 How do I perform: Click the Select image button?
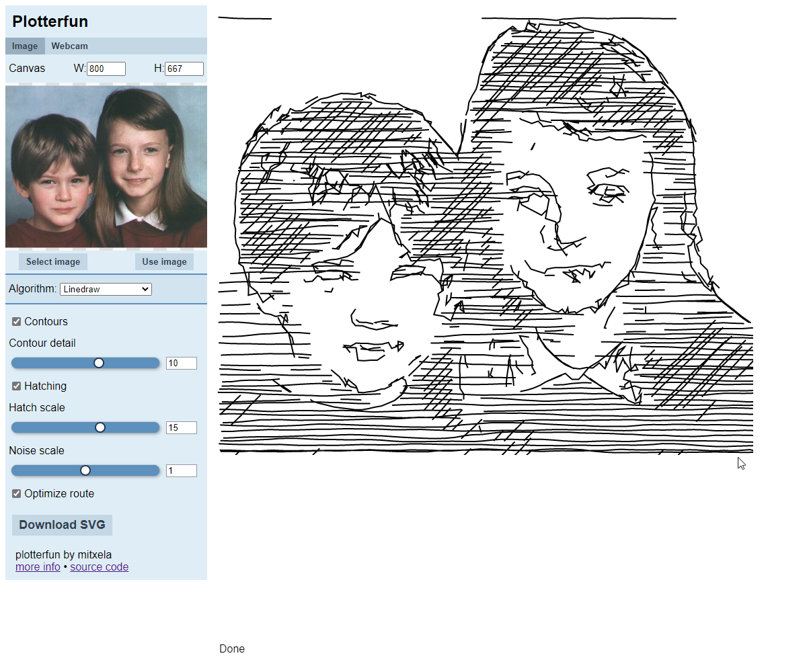pyautogui.click(x=52, y=261)
